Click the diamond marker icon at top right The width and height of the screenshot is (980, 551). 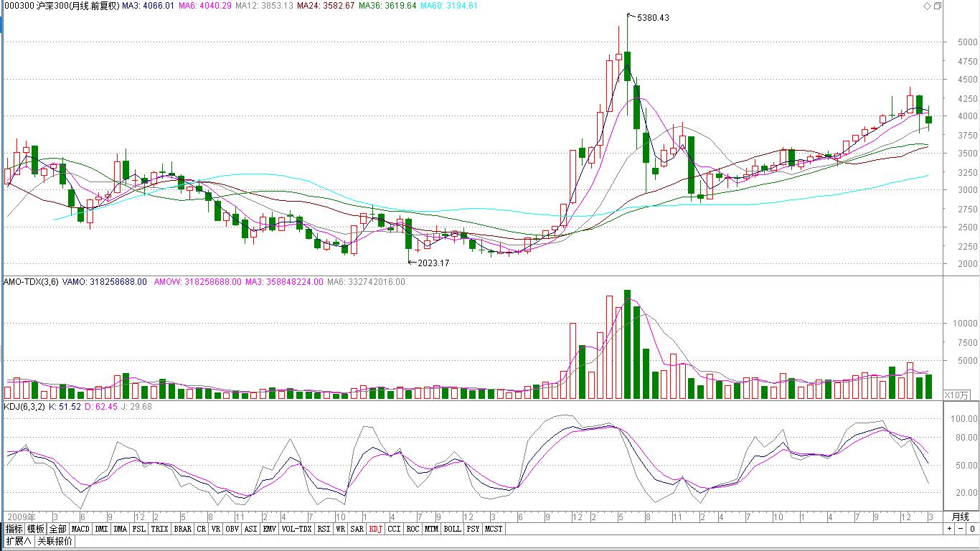click(927, 6)
